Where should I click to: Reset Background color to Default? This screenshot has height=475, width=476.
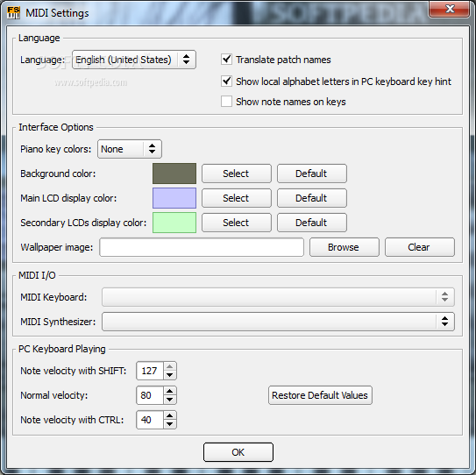[x=312, y=174]
